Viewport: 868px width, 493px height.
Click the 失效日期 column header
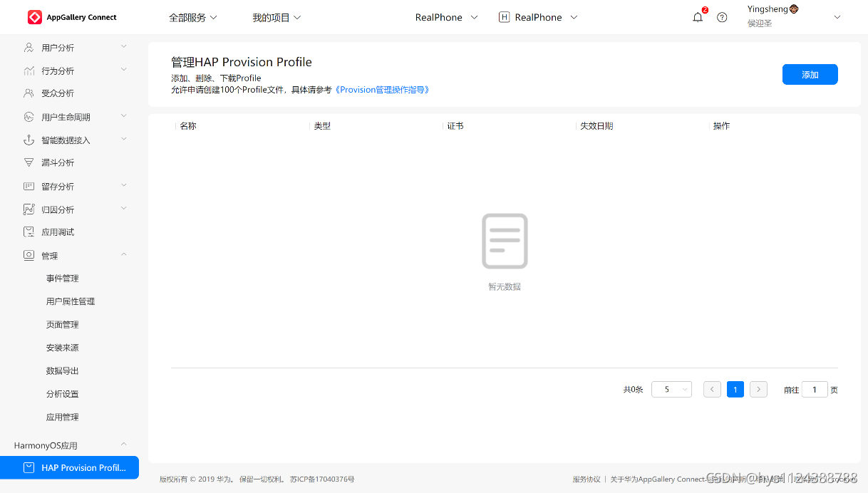pyautogui.click(x=596, y=126)
